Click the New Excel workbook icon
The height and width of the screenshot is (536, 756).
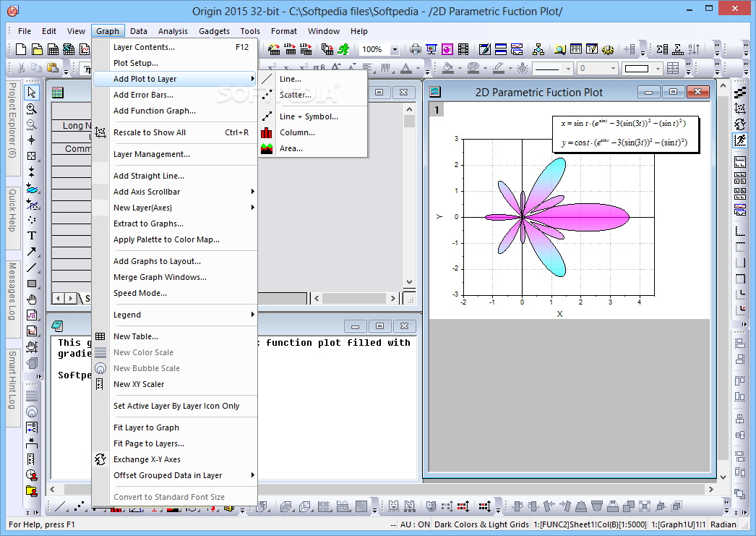pos(69,48)
